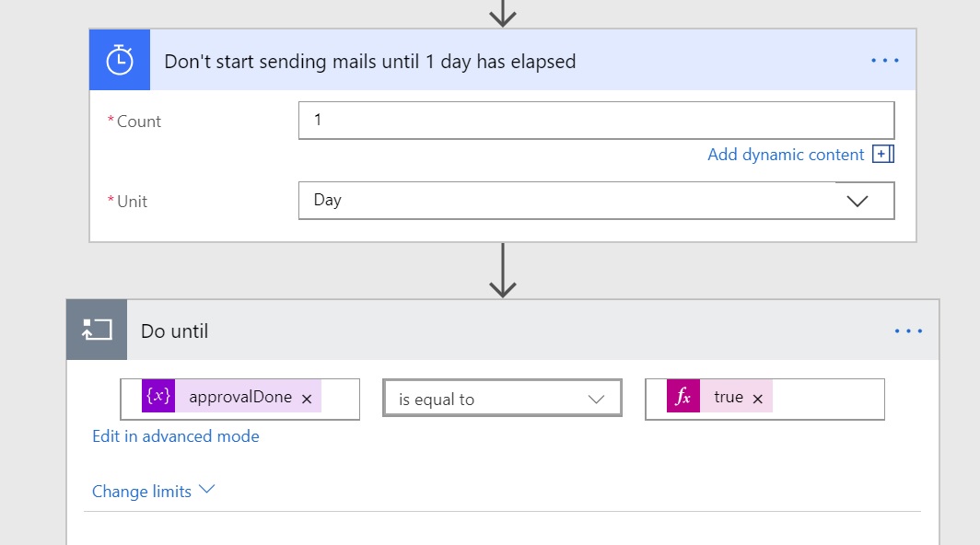The height and width of the screenshot is (545, 980).
Task: Open the 'is equal to' operator dropdown
Action: [x=502, y=399]
